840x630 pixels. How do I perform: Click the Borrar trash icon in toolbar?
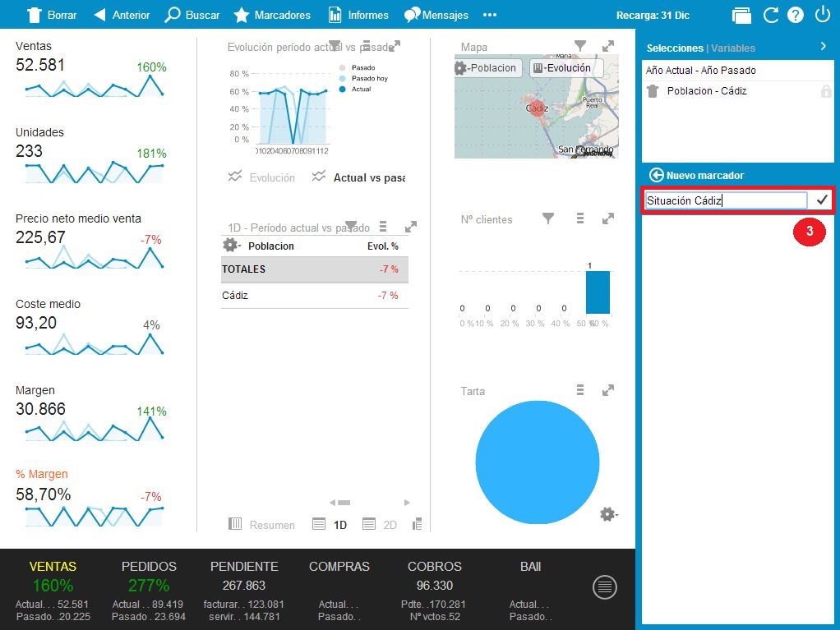34,15
